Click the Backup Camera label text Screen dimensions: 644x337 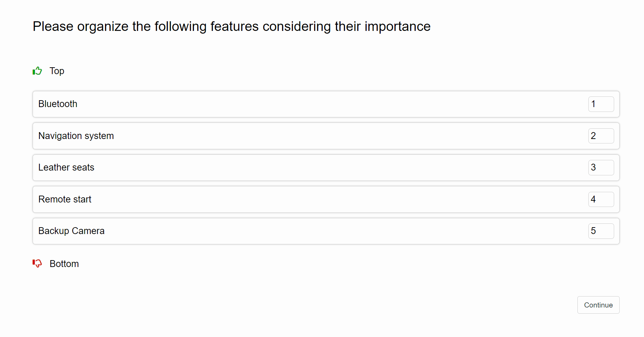[x=71, y=231]
